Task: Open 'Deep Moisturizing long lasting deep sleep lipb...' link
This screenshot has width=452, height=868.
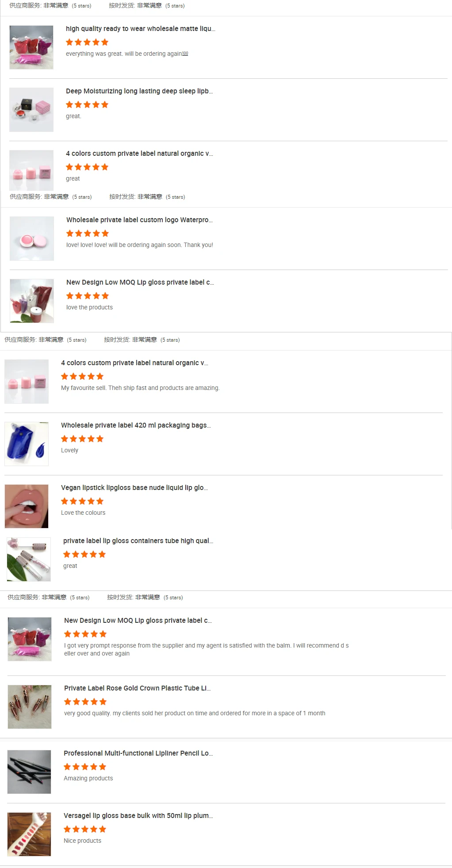Action: (139, 91)
